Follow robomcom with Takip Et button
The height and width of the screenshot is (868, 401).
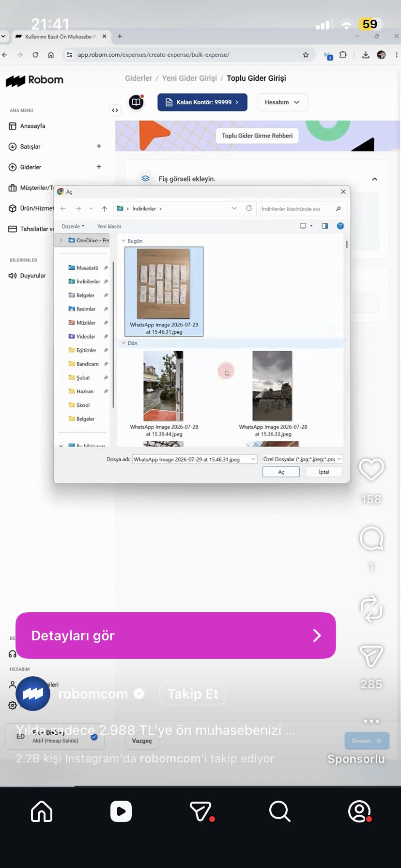coord(193,694)
